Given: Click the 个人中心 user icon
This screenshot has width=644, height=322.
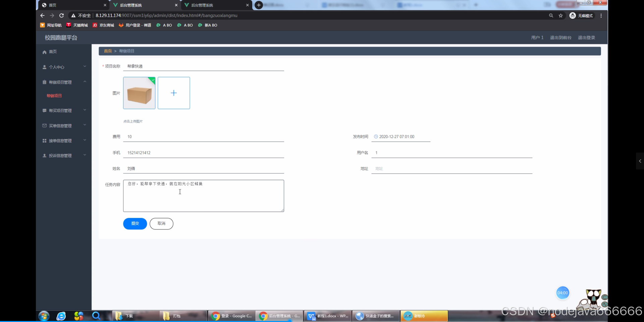Looking at the screenshot, I should (x=44, y=67).
